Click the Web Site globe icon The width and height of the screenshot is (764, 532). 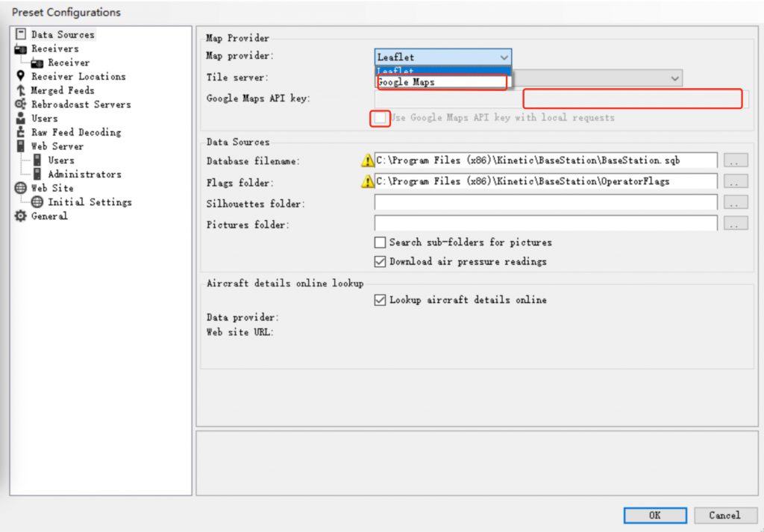[20, 188]
